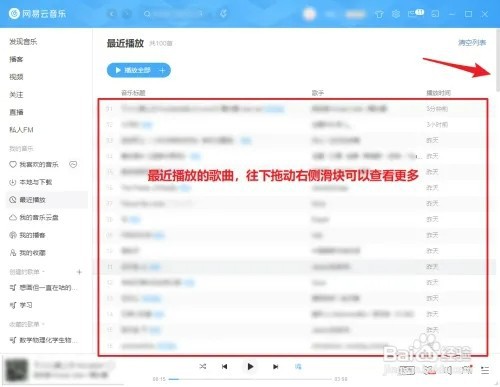Open the sound effects icon in the player bar
This screenshot has height=387, width=500.
(430, 370)
